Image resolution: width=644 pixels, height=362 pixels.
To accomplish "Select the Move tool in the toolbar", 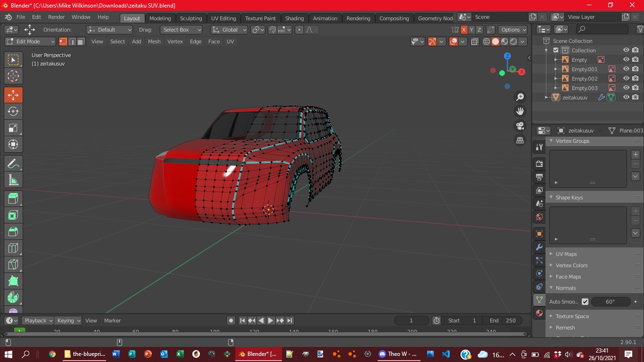I will 13,95.
